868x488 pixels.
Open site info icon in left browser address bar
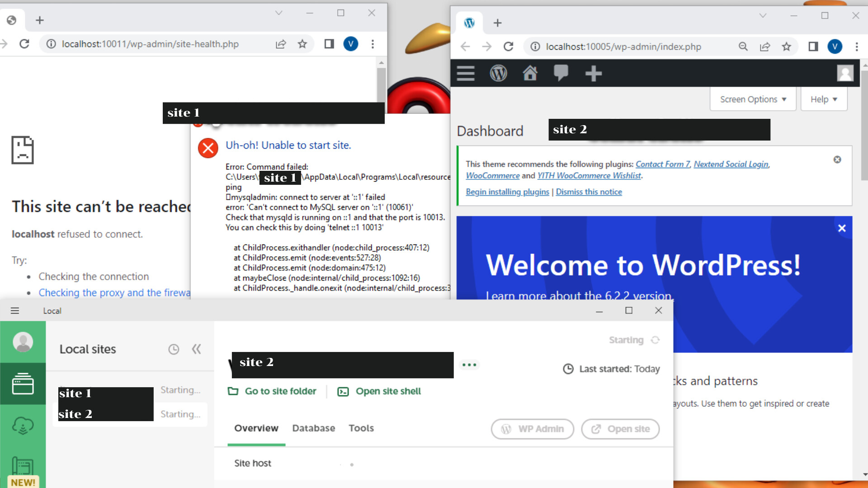(x=52, y=44)
